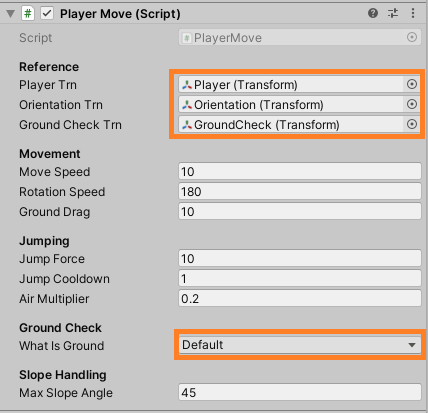
Task: Click the Jump Force value field
Action: click(x=300, y=259)
